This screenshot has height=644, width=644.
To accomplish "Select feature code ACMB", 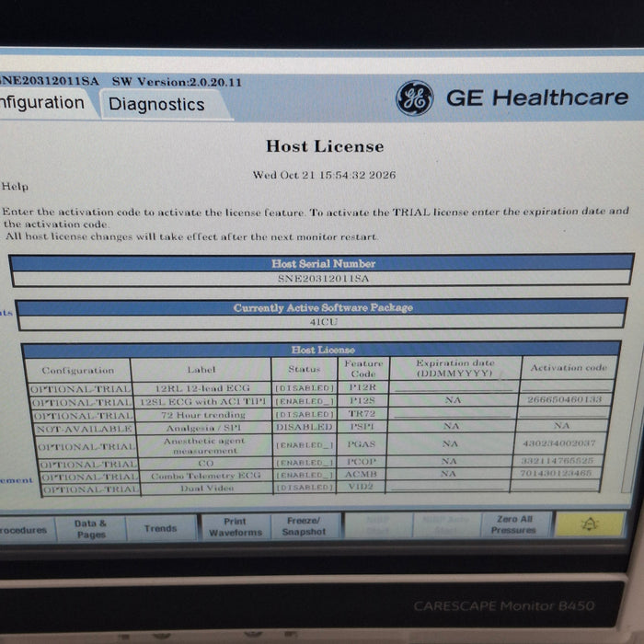I will 361,474.
